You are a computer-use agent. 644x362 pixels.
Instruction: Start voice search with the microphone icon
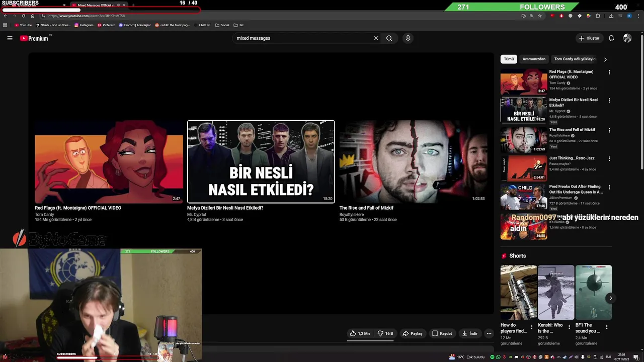point(408,38)
